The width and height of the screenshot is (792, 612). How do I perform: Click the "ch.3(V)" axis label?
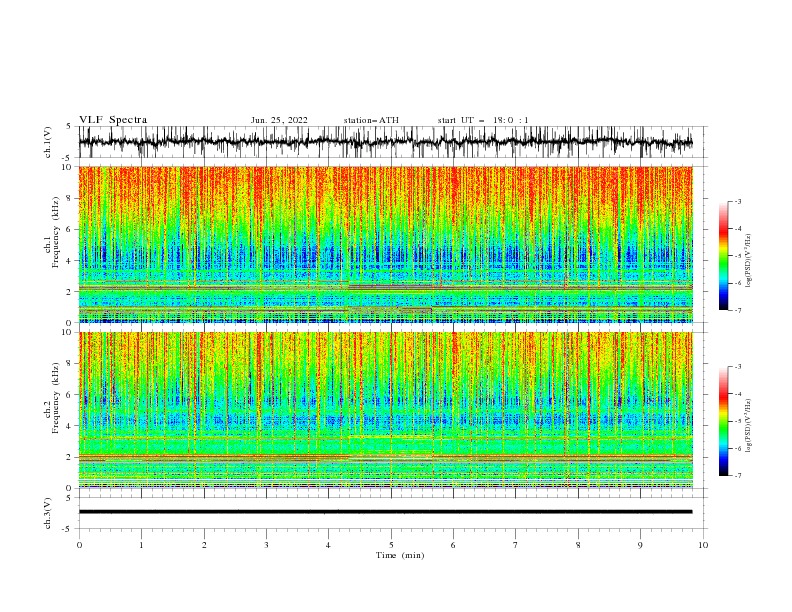(x=48, y=514)
